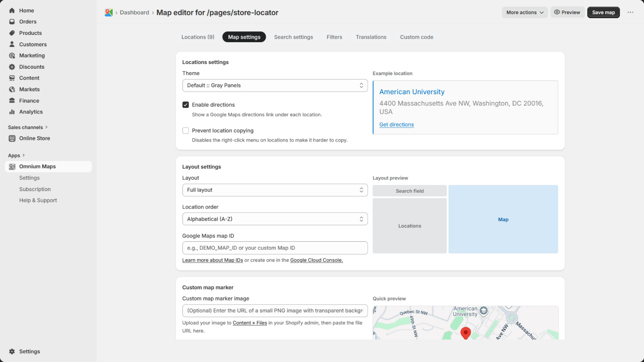Open the Theme dropdown
This screenshot has height=362, width=644.
click(x=275, y=85)
